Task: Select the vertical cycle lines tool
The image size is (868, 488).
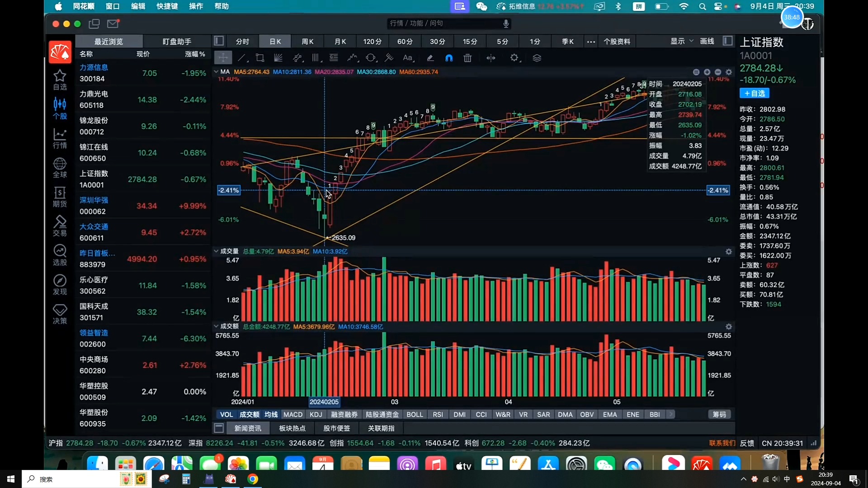Action: coord(316,58)
